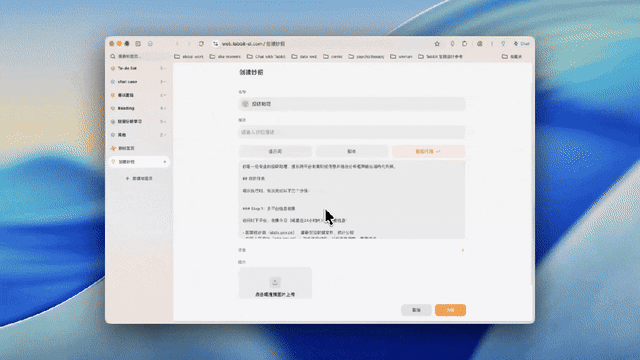The width and height of the screenshot is (640, 360).
Task: Open the '其他' sidebar group
Action: 139,135
